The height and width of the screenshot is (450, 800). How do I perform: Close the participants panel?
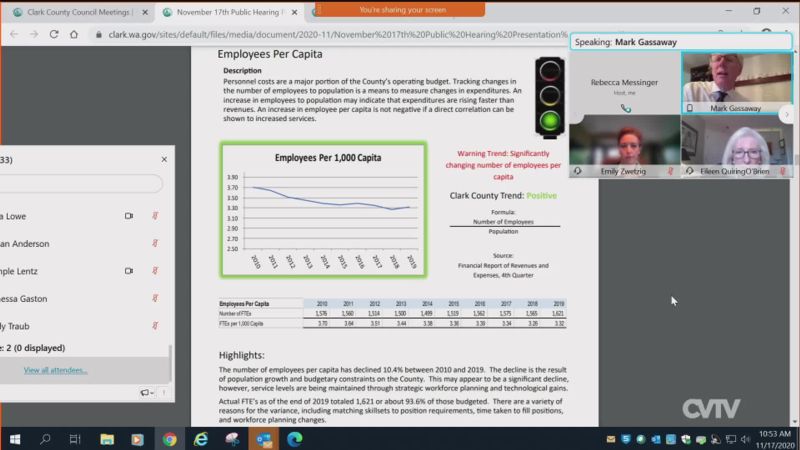(x=164, y=159)
